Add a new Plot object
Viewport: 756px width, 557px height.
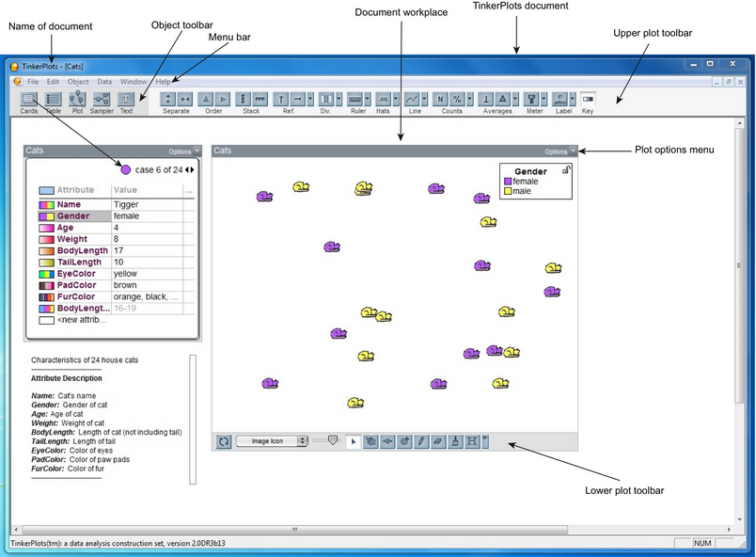77,100
